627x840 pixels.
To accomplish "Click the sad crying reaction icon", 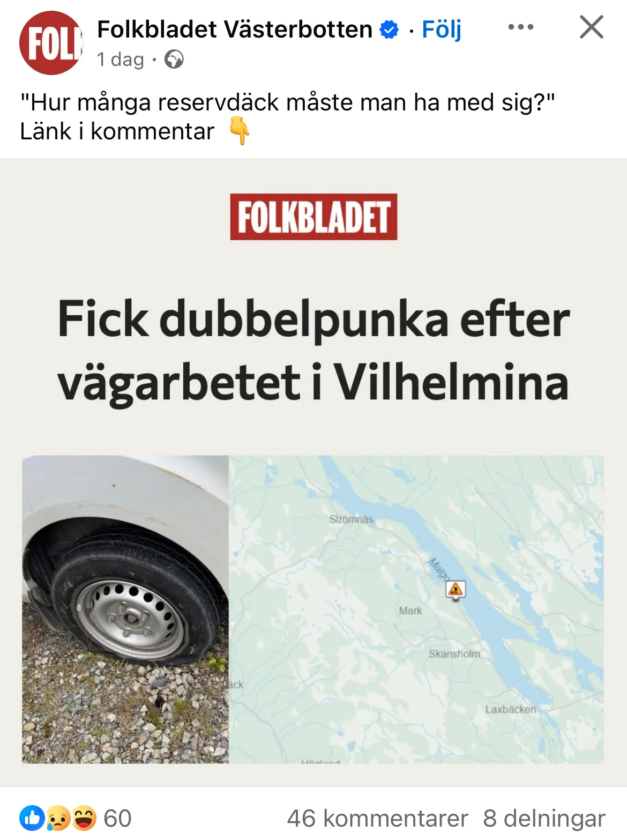I will [58, 818].
